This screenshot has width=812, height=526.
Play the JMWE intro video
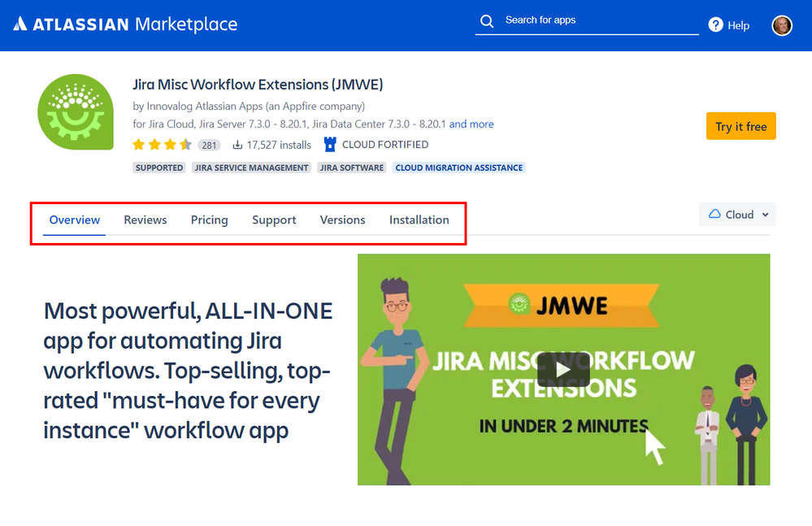[x=563, y=369]
